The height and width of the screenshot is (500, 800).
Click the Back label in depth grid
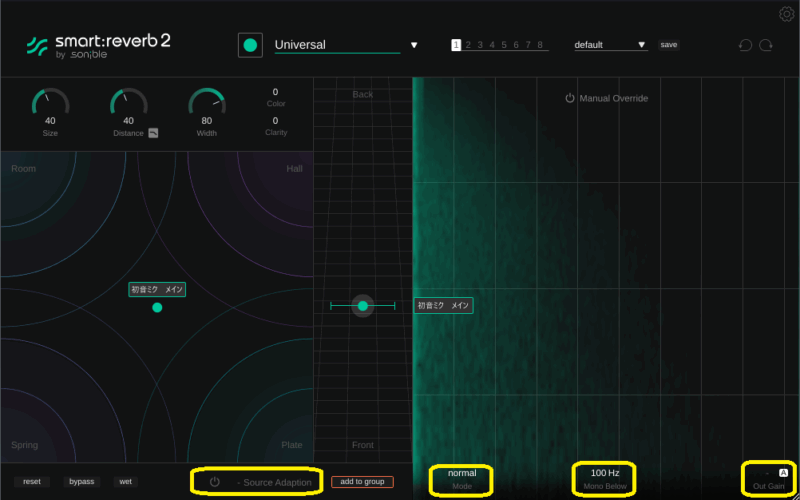point(363,94)
